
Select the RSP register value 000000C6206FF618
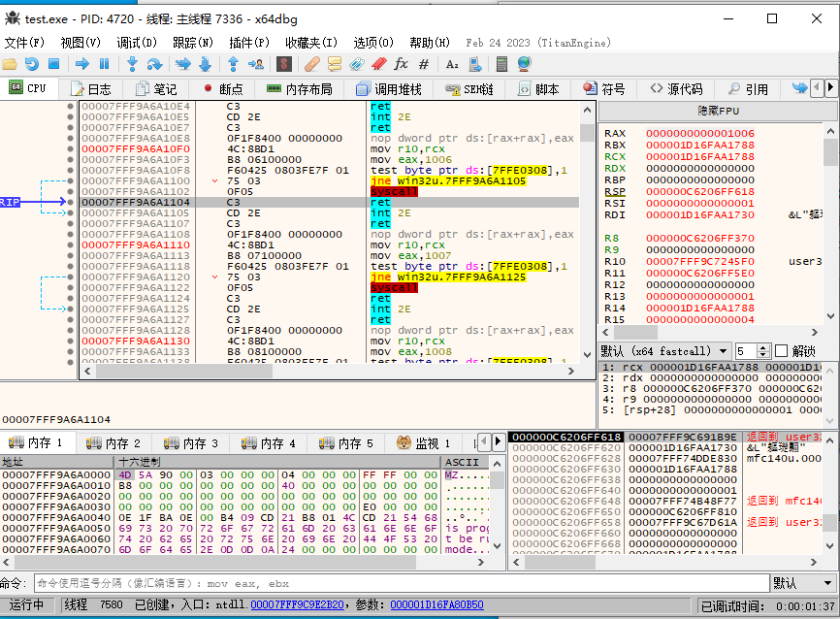(699, 191)
